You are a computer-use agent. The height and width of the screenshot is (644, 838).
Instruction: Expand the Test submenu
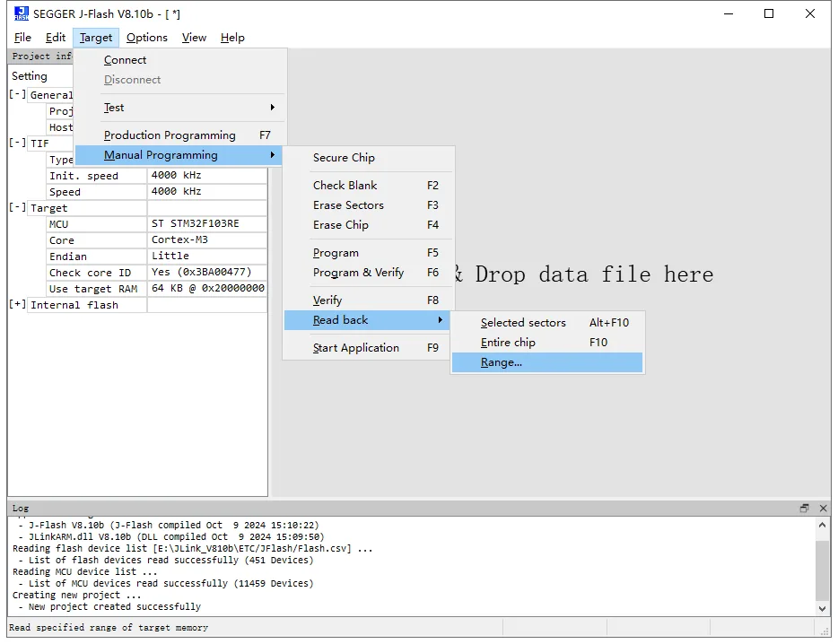[179, 108]
